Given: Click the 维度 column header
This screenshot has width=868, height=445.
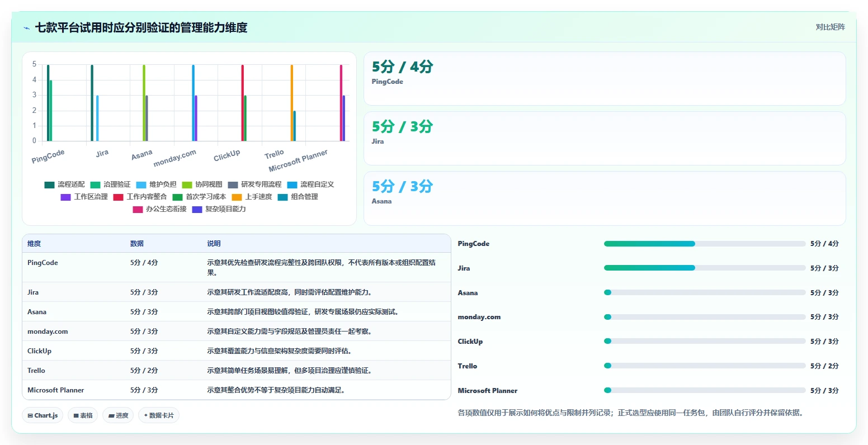Looking at the screenshot, I should 34,244.
